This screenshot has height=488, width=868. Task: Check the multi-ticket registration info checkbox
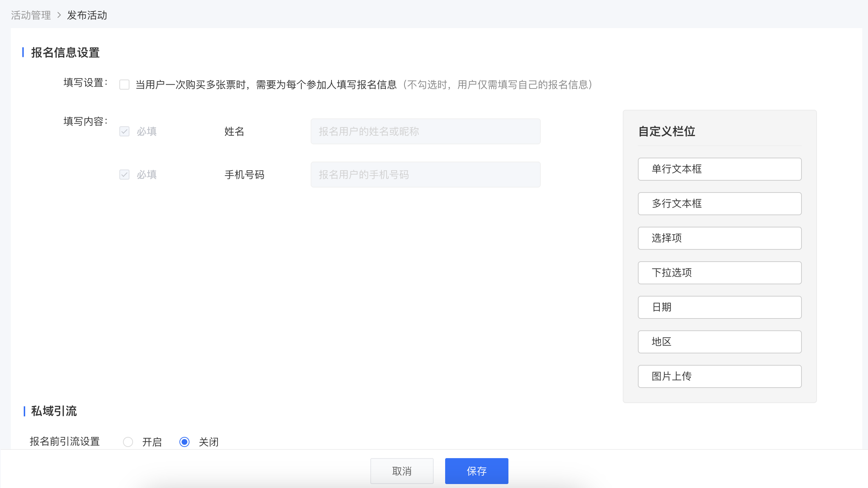pyautogui.click(x=124, y=85)
